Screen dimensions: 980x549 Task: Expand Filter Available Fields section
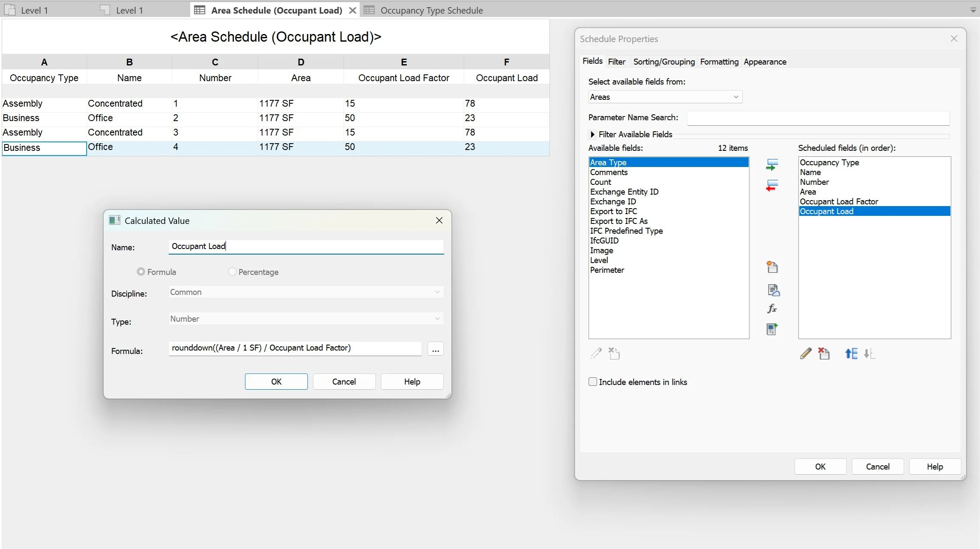(x=592, y=134)
